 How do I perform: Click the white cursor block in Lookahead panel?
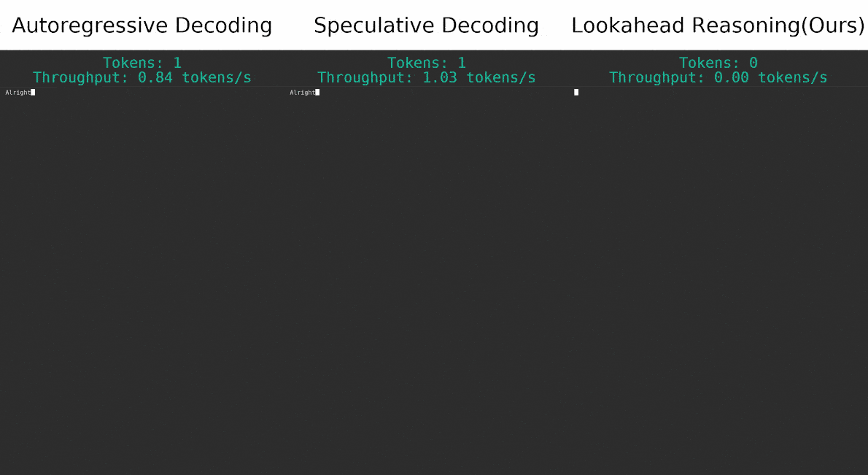coord(576,93)
